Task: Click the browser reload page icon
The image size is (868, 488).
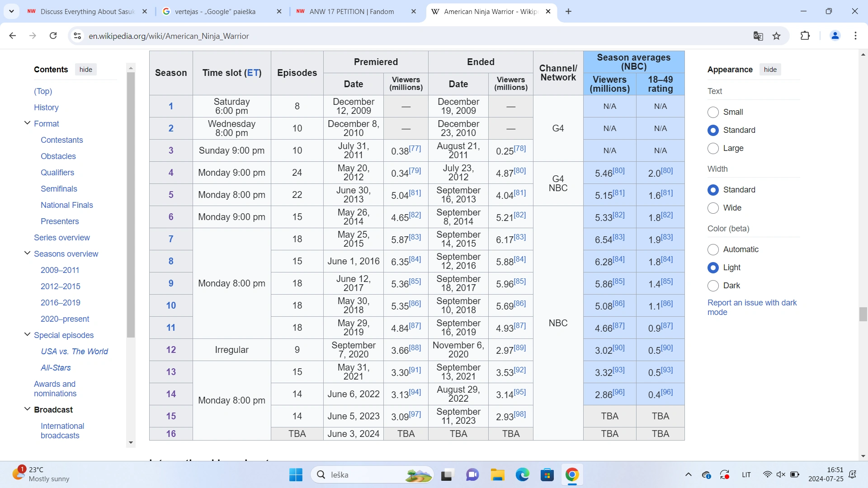Action: coord(53,36)
